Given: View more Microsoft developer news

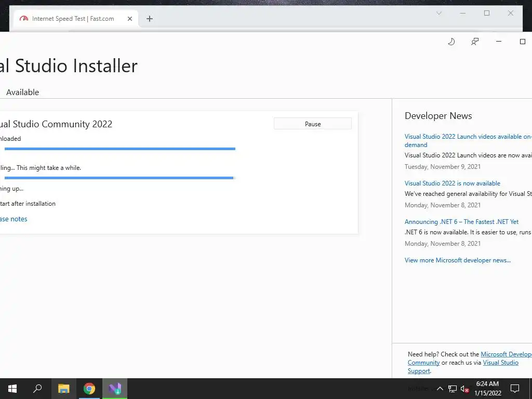Looking at the screenshot, I should (x=457, y=260).
